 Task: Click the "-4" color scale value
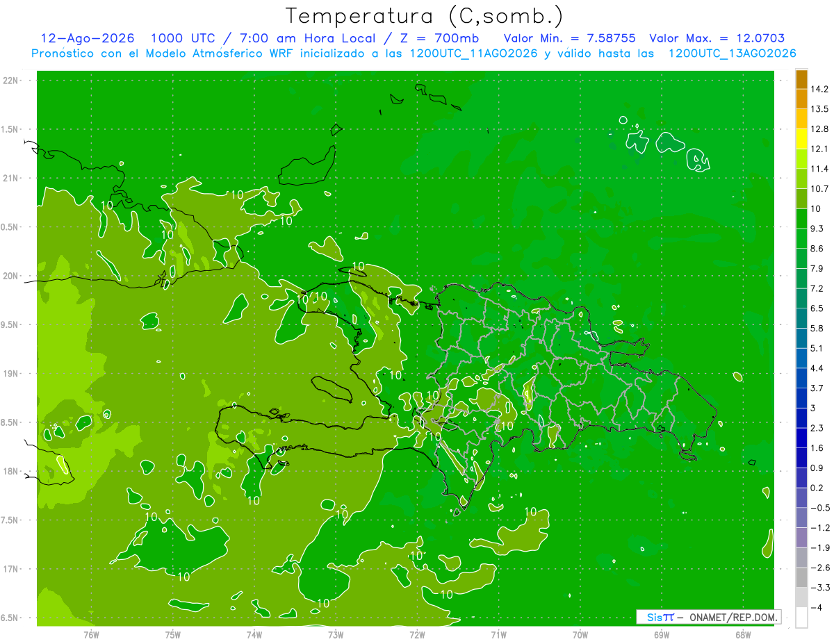click(817, 607)
